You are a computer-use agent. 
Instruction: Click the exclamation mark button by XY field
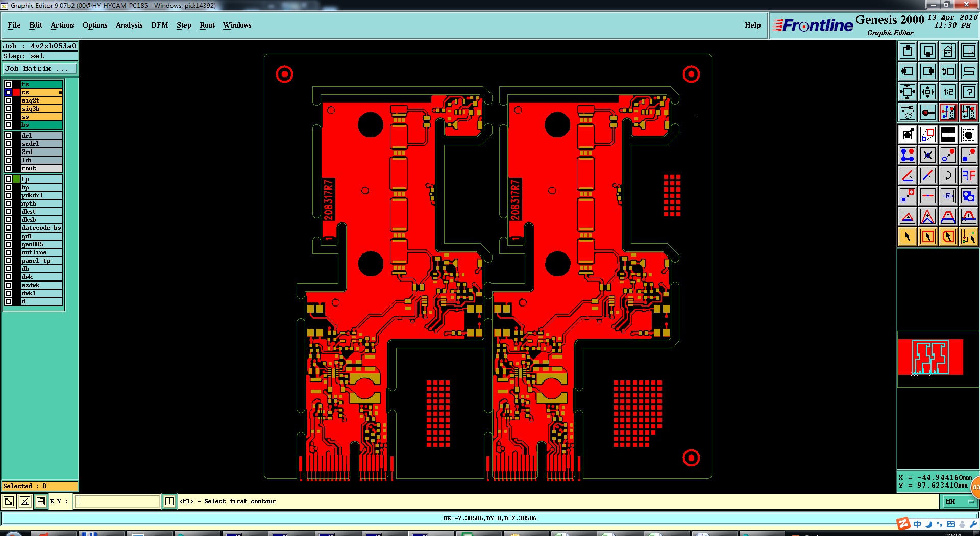(169, 501)
